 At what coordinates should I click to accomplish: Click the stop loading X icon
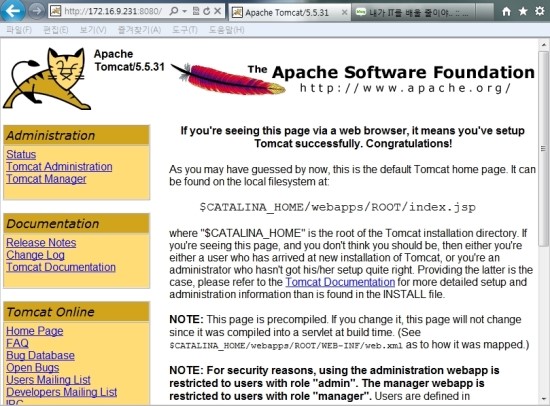pyautogui.click(x=217, y=11)
